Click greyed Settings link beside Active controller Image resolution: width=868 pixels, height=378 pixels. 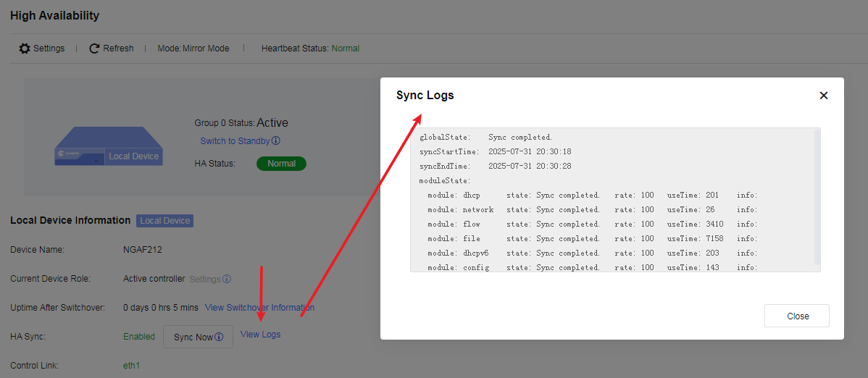(x=205, y=279)
